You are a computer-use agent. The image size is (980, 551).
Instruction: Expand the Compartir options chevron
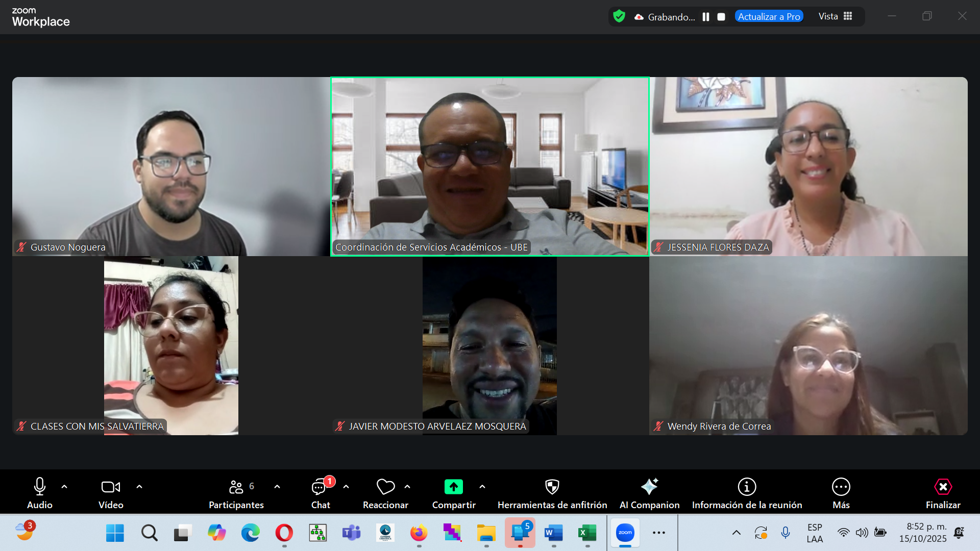(x=482, y=487)
